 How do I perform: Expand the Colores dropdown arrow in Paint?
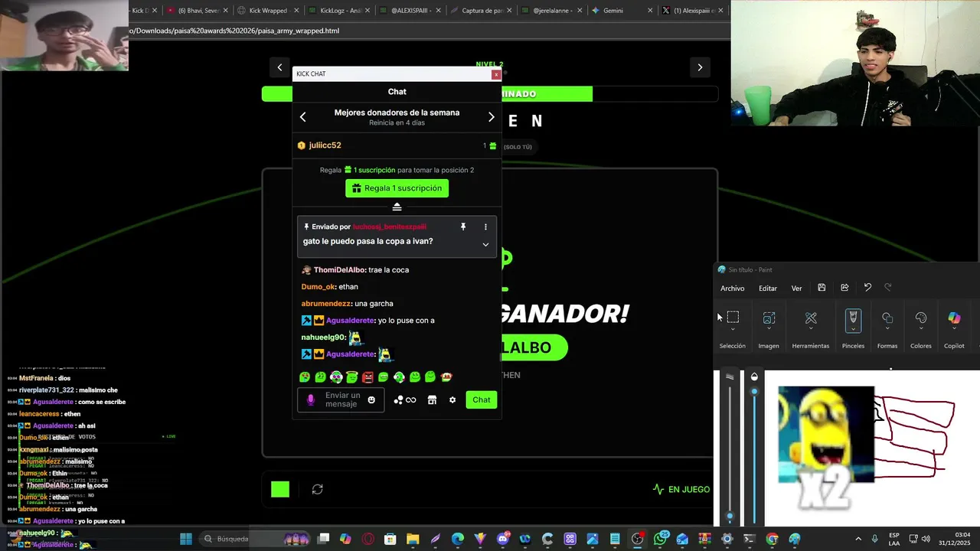coord(921,329)
